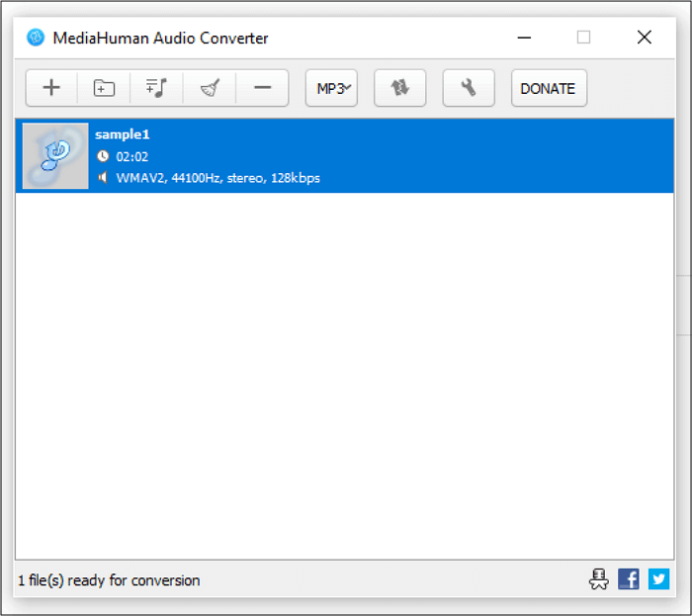
Task: Minimize the Audio Converter window
Action: [x=523, y=38]
